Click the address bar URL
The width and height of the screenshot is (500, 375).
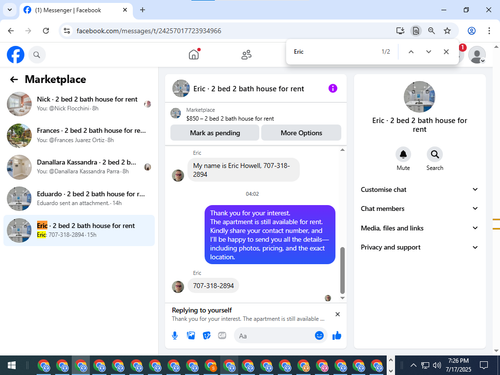tap(149, 31)
